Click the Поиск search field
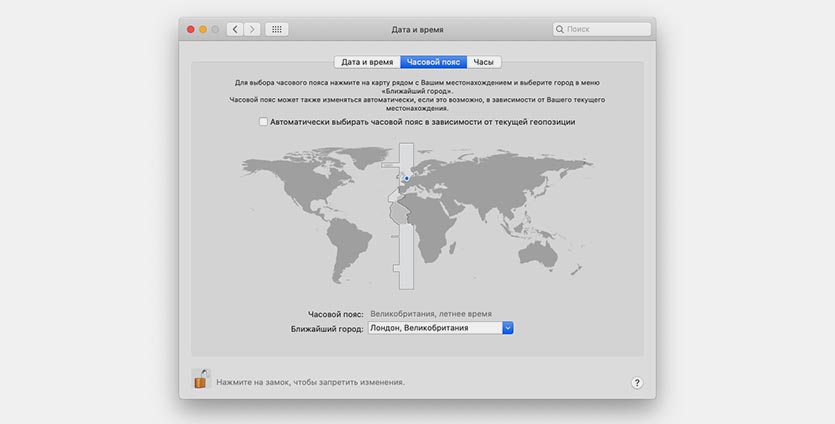The image size is (835, 424). [602, 29]
